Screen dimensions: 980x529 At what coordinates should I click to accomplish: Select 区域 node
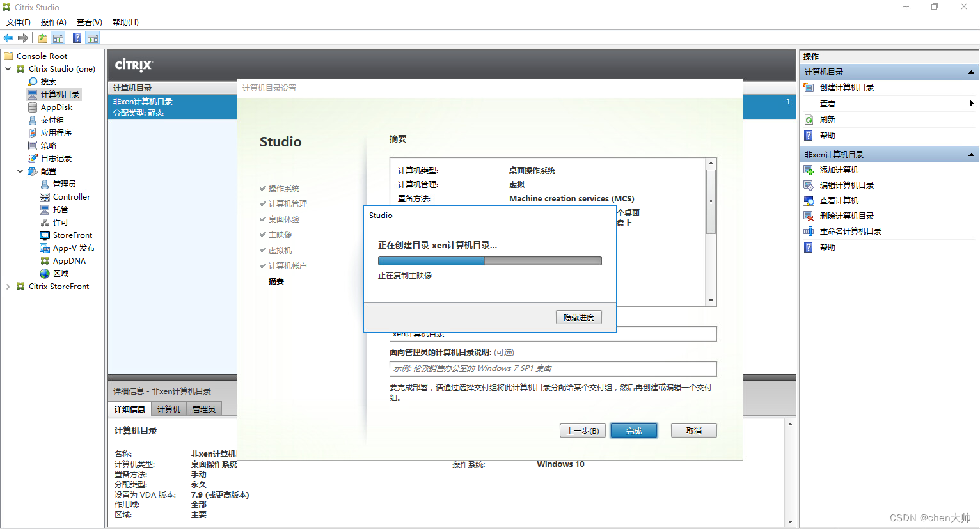pos(61,274)
